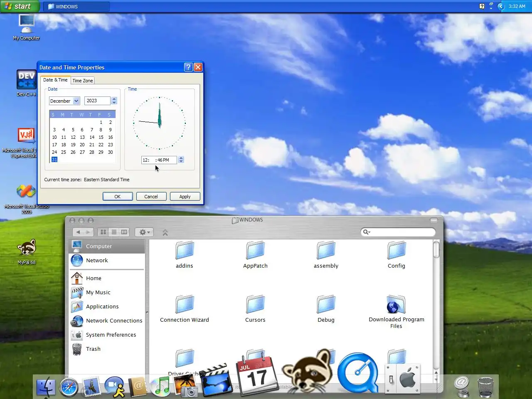Select Computer in the sidebar
Viewport: 532px width, 399px height.
(x=107, y=246)
